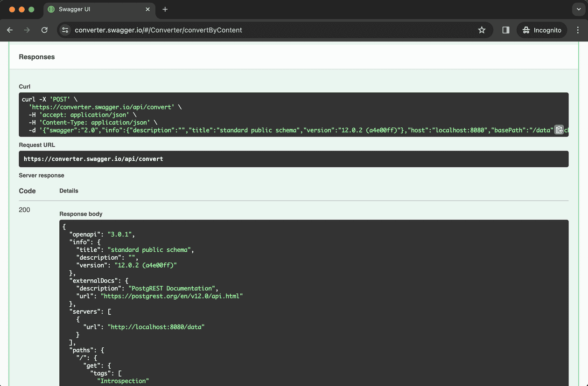
Task: Bookmark this page using the star icon
Action: coord(482,30)
